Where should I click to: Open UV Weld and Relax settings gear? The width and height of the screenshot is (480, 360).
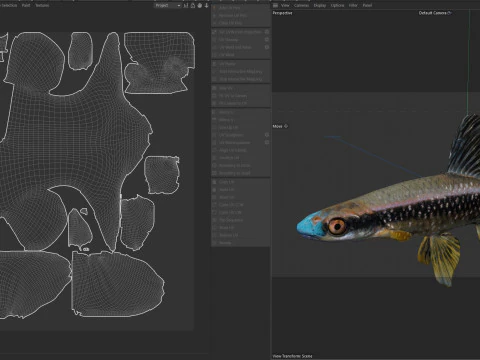click(x=267, y=47)
